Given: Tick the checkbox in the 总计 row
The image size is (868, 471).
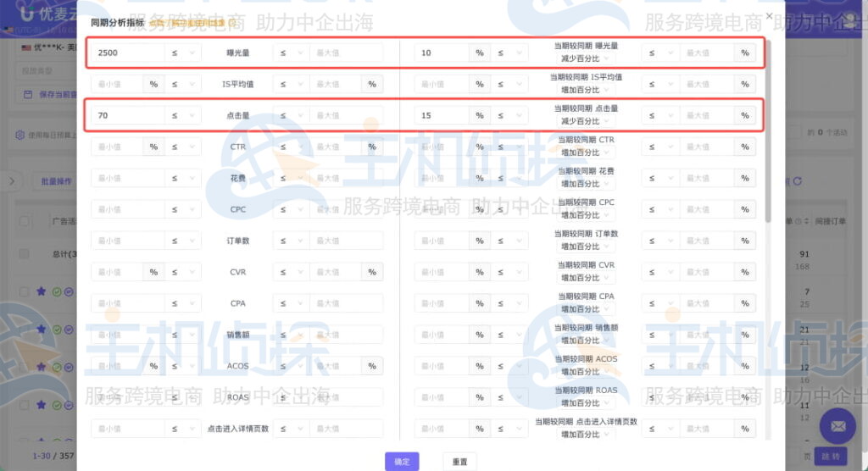Looking at the screenshot, I should click(24, 253).
